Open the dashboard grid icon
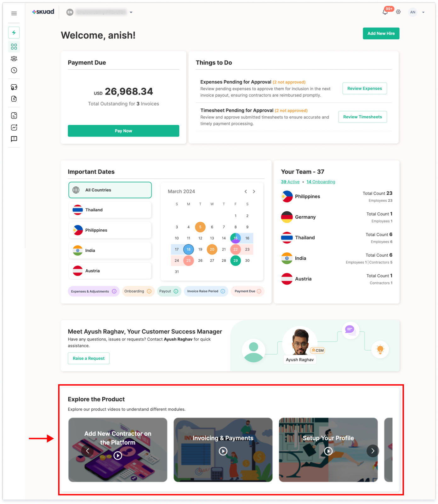Screen dimensions: 438x504 pyautogui.click(x=14, y=47)
